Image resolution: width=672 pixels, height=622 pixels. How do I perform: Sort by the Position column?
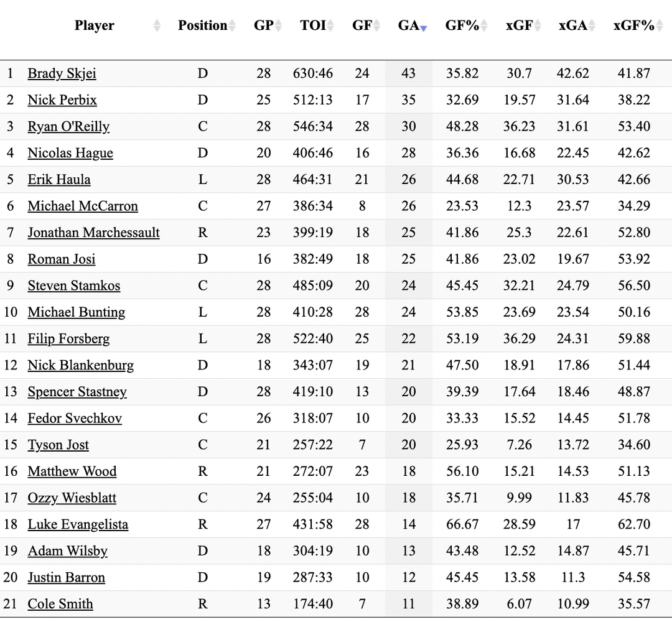tap(202, 26)
